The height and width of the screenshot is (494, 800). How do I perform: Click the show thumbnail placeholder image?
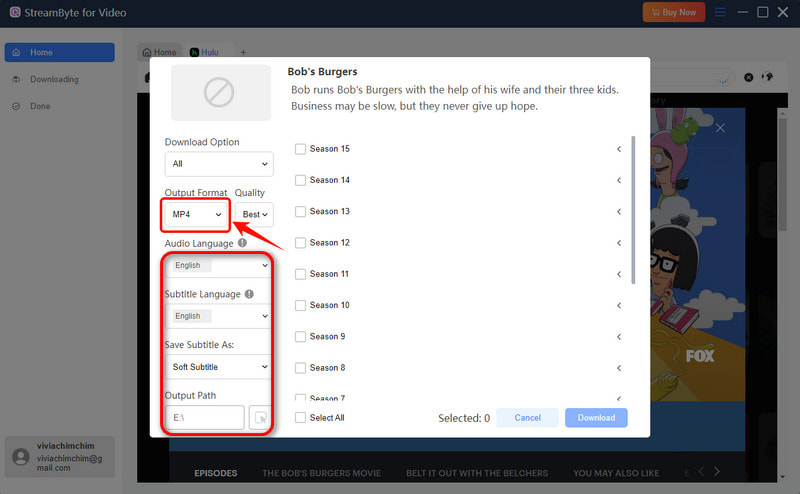click(221, 92)
